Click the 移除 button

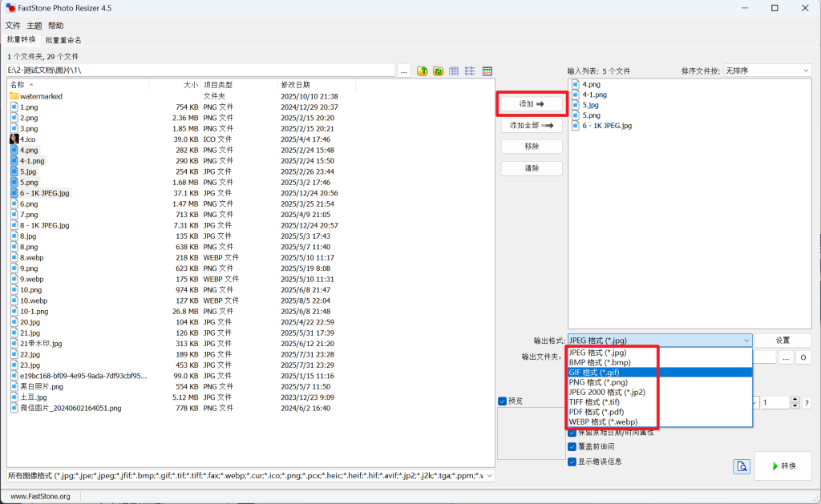pyautogui.click(x=532, y=147)
